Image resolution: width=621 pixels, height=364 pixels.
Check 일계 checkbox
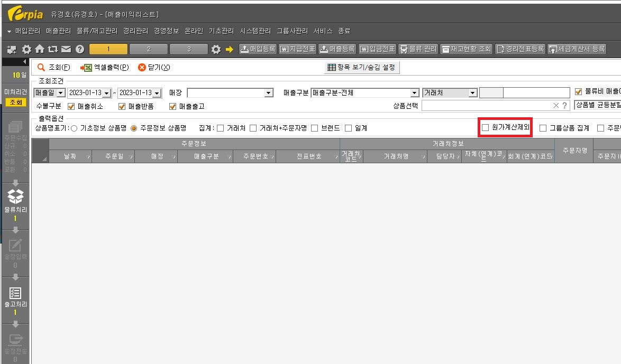pyautogui.click(x=349, y=128)
